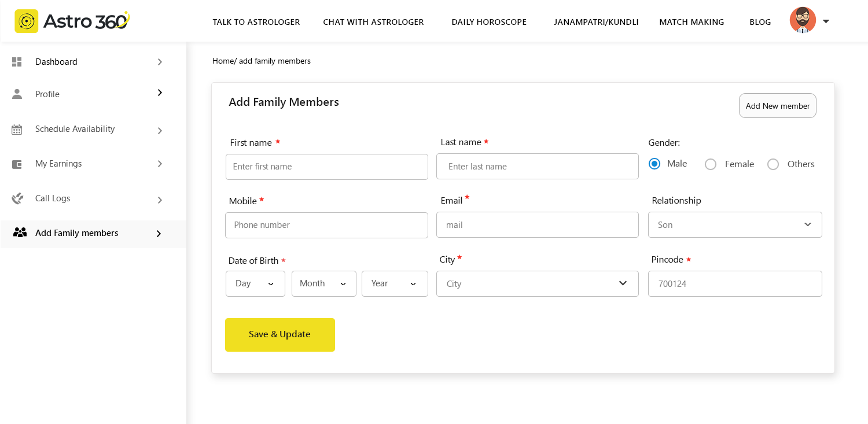Select the Female gender radio button
This screenshot has width=868, height=424.
click(x=711, y=164)
